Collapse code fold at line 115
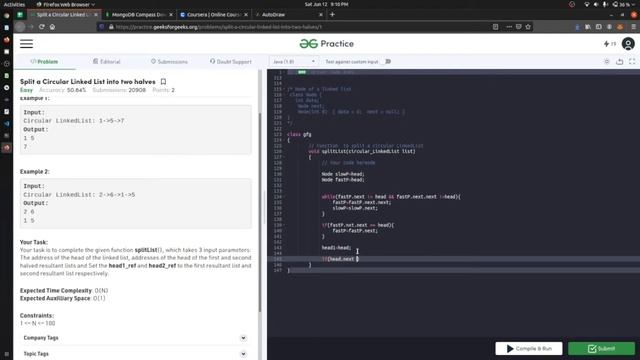The height and width of the screenshot is (360, 640). click(x=284, y=89)
